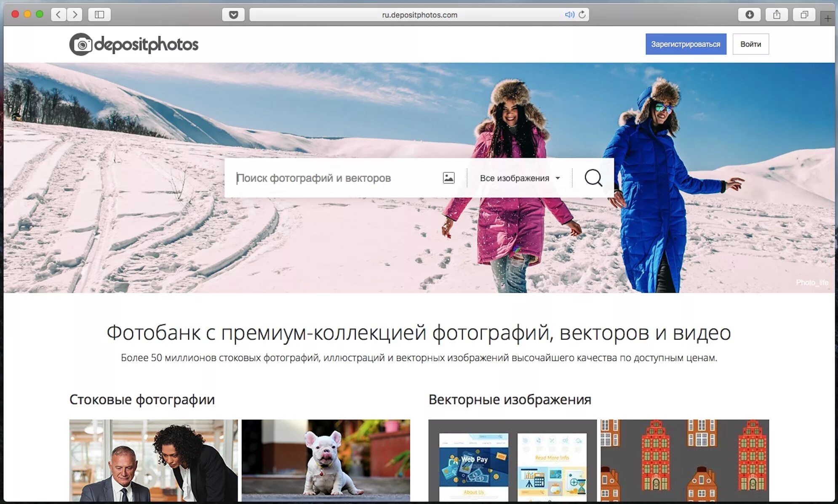Go forward with the right chevron

tap(75, 15)
